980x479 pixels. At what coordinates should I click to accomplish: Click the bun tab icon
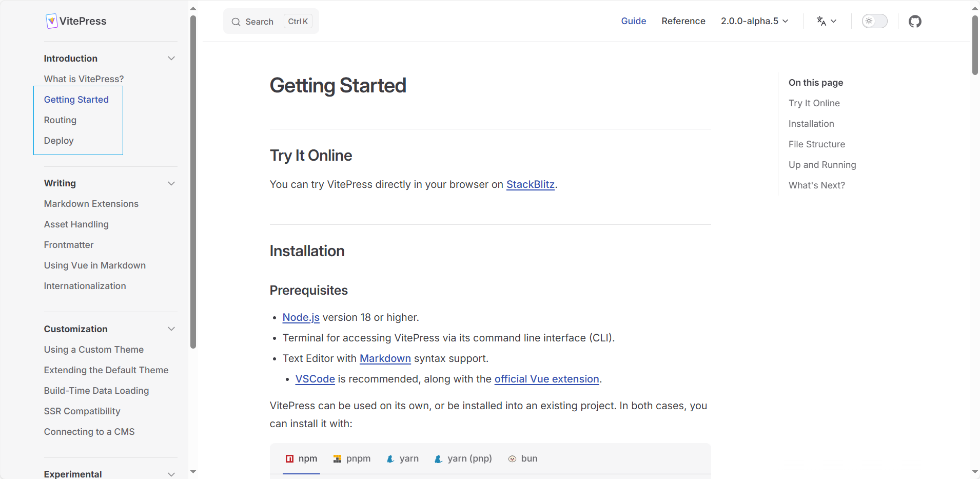pyautogui.click(x=512, y=459)
